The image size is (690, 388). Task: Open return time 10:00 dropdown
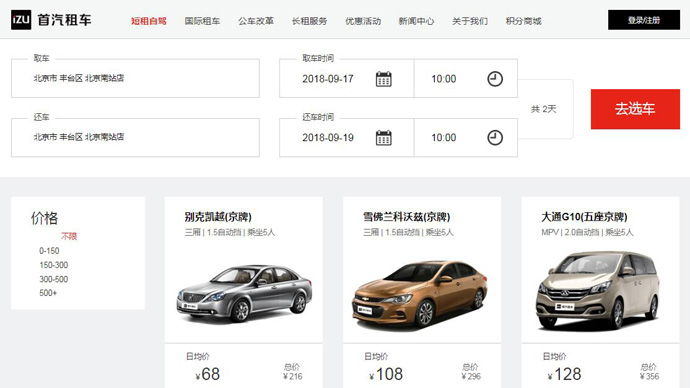(x=466, y=138)
